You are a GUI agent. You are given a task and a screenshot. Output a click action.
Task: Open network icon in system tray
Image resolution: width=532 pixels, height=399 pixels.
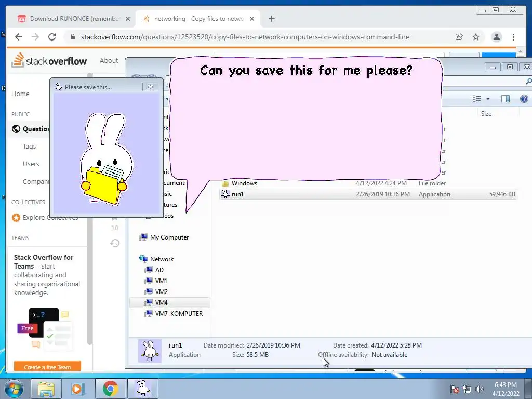tap(467, 389)
